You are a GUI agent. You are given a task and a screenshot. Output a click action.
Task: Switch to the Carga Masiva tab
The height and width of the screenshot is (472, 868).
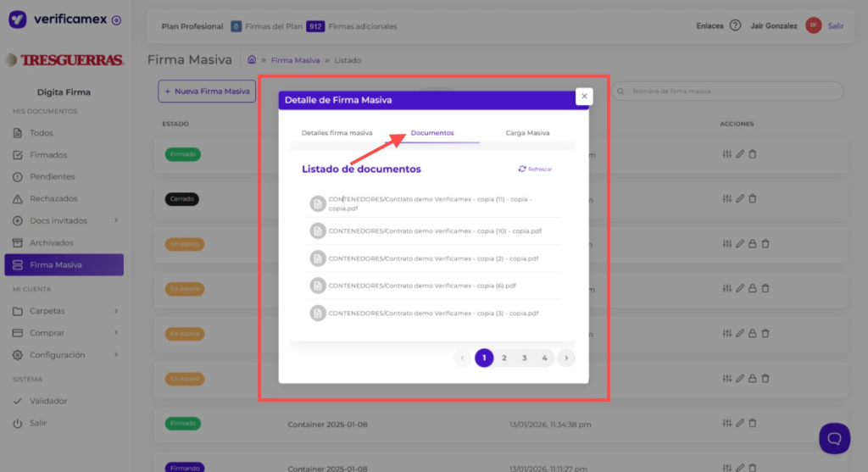pos(527,133)
